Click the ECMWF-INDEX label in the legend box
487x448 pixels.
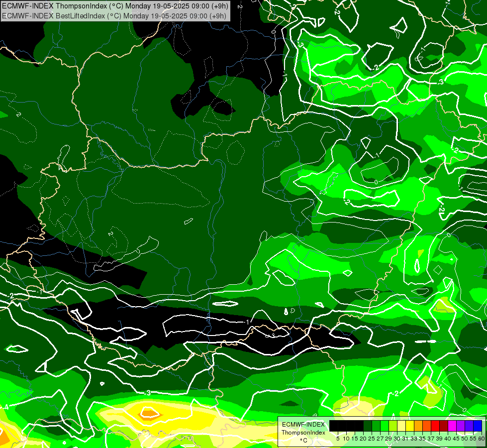[x=303, y=425]
